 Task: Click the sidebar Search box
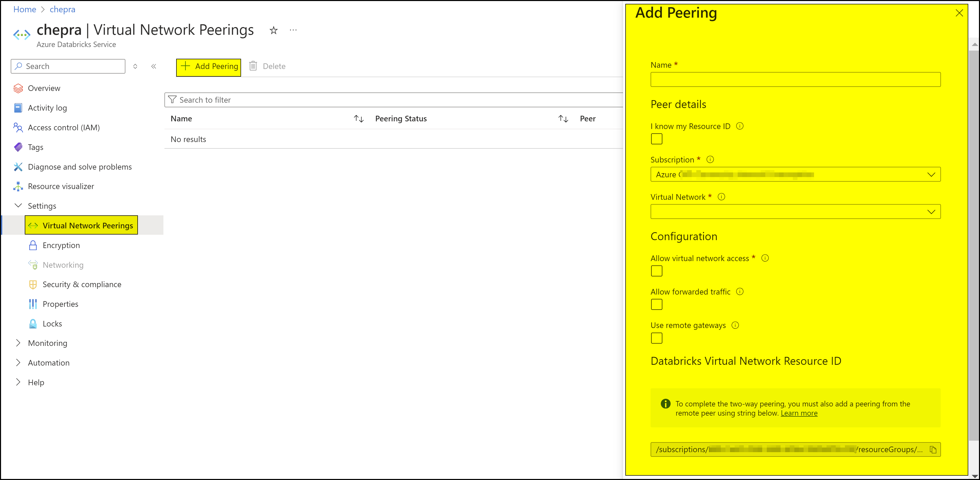pyautogui.click(x=68, y=66)
